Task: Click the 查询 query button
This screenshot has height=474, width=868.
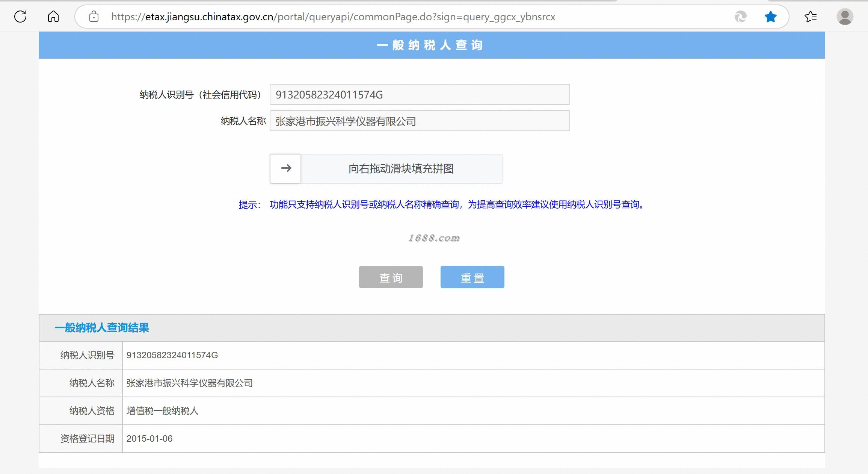Action: (391, 277)
